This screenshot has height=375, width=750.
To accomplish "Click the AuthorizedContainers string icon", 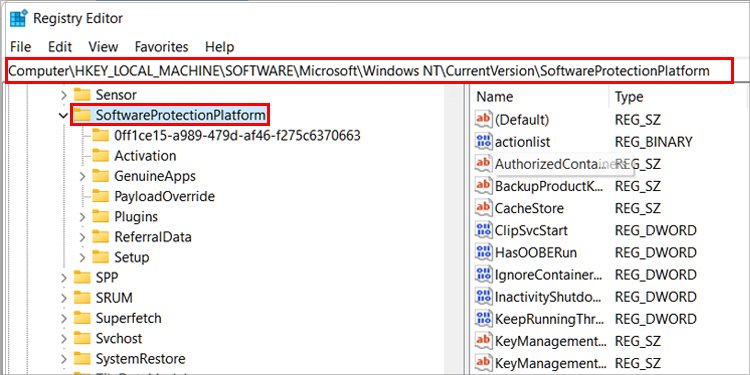I will coord(484,164).
